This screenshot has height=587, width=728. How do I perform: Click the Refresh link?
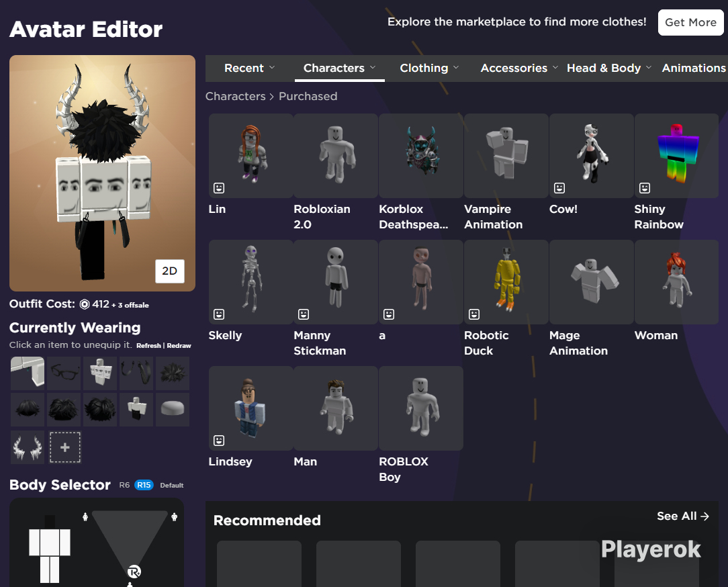pyautogui.click(x=148, y=345)
